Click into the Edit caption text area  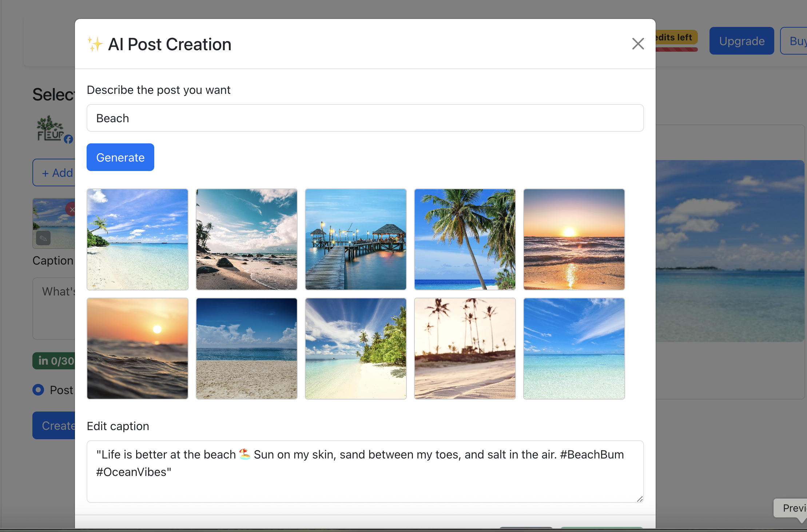pos(365,472)
